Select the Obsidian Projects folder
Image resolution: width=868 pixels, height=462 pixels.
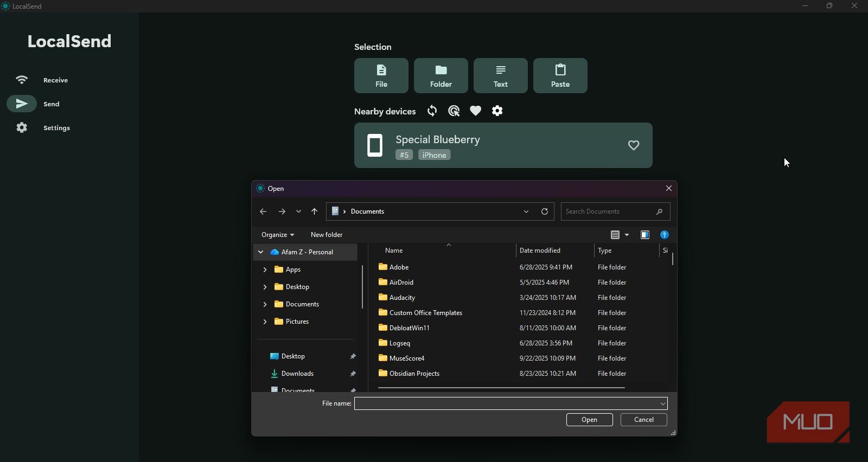[x=414, y=374]
